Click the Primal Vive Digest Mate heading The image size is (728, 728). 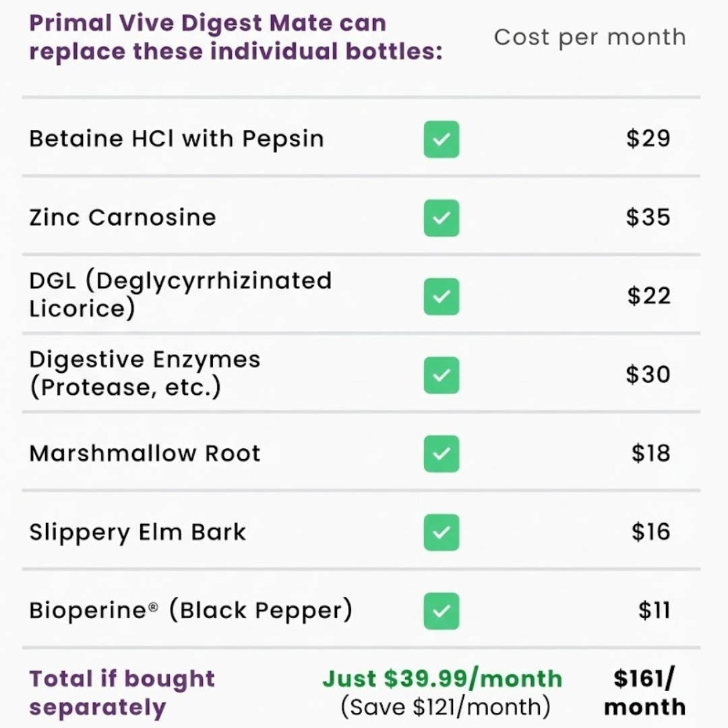236,37
